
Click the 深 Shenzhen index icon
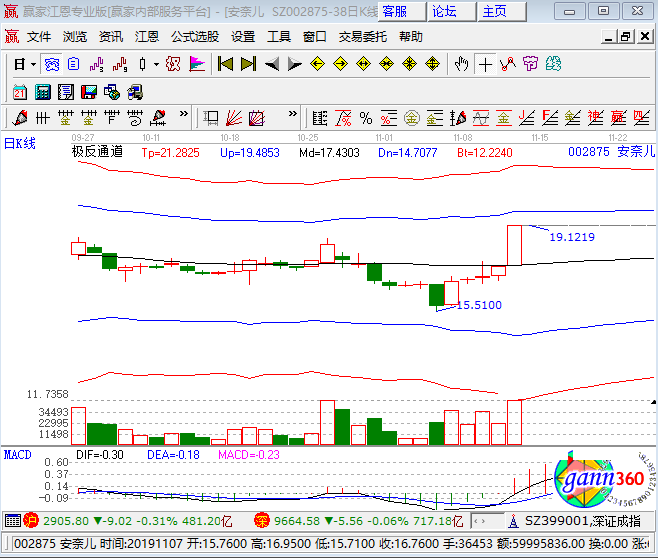[x=261, y=521]
